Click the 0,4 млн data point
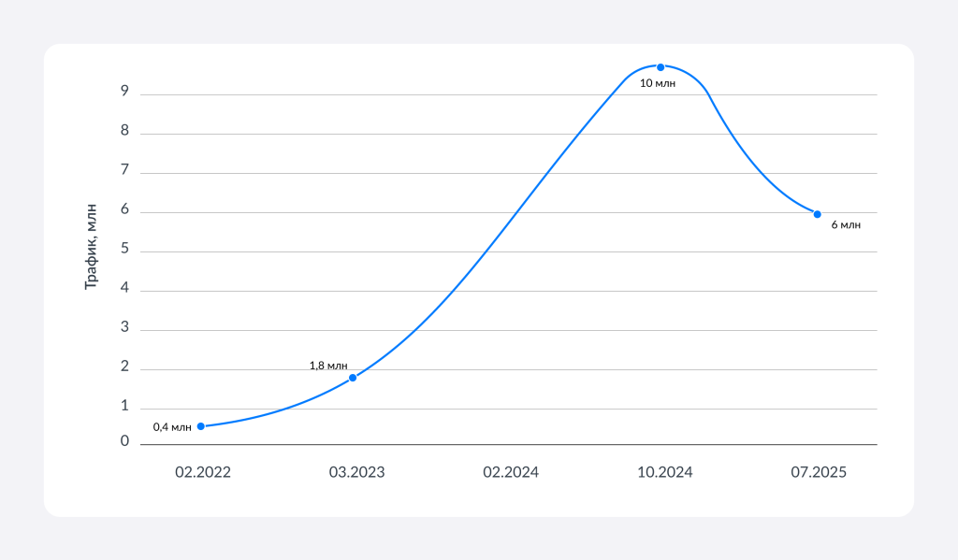Screen dimensions: 958x560 200,426
